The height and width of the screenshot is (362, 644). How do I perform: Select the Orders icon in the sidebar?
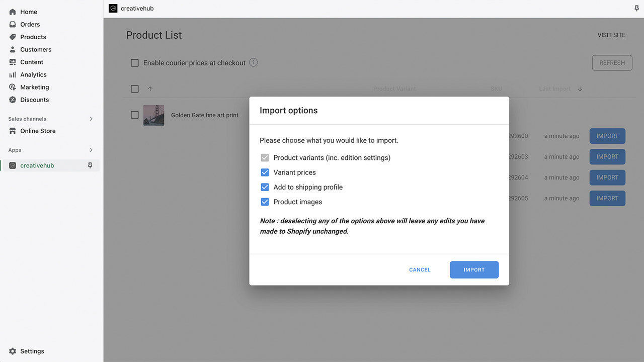(x=12, y=24)
